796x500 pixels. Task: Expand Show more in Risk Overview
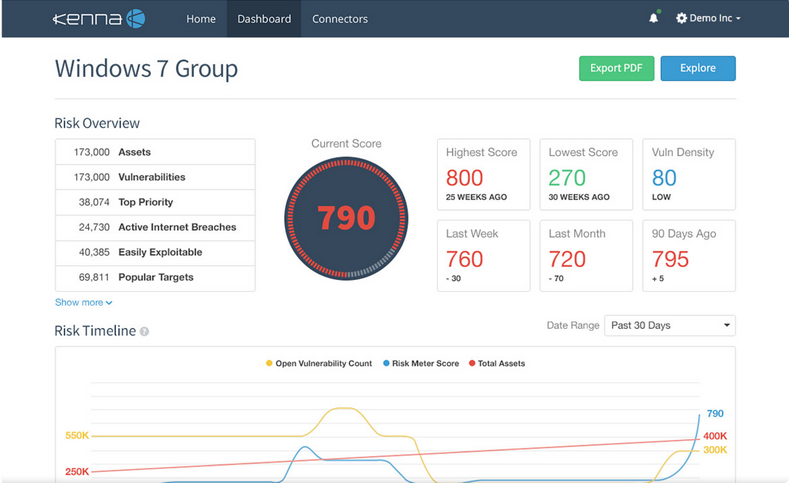tap(83, 302)
